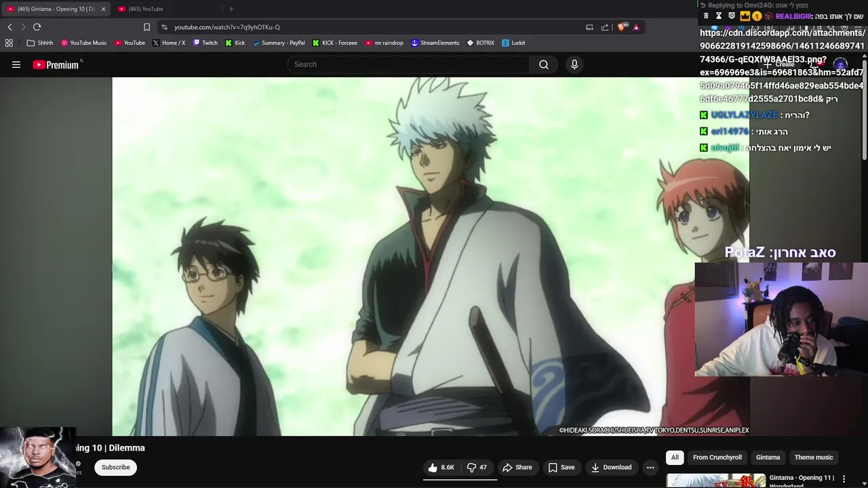Dislike the video with thumbs down
This screenshot has width=868, height=488.
[477, 467]
